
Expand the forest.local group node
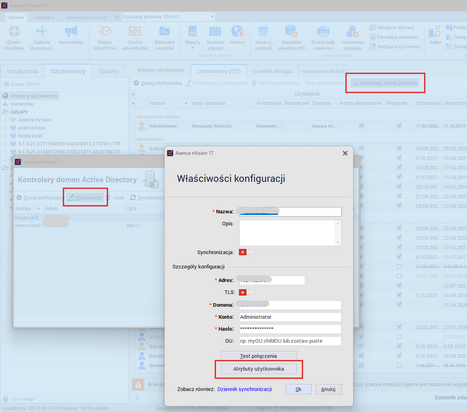(x=5, y=136)
